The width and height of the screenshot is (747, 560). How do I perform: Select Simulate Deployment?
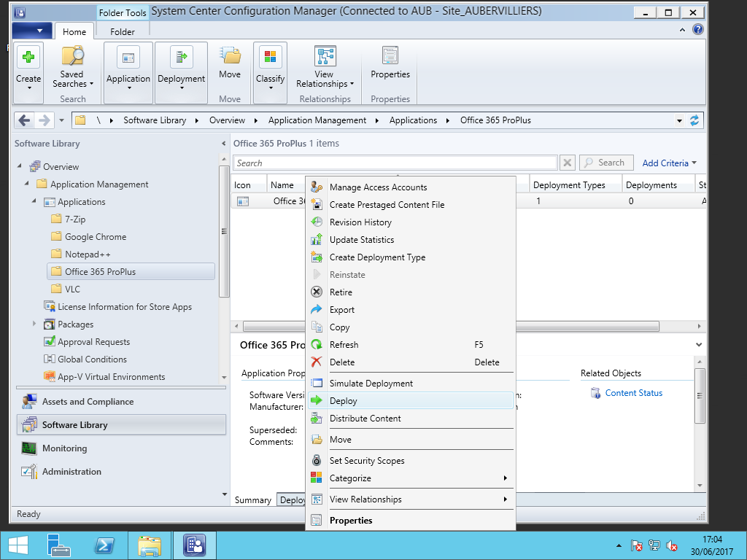[411, 384]
